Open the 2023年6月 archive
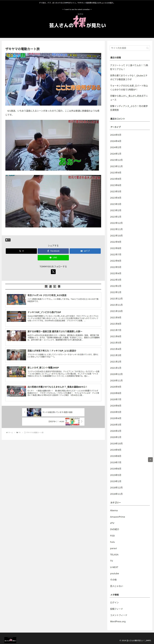 click(116, 185)
